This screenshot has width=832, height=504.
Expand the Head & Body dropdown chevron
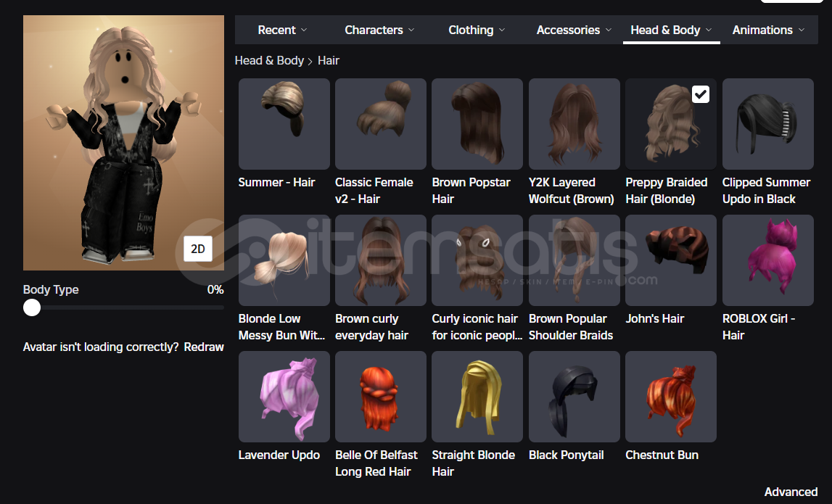point(709,30)
